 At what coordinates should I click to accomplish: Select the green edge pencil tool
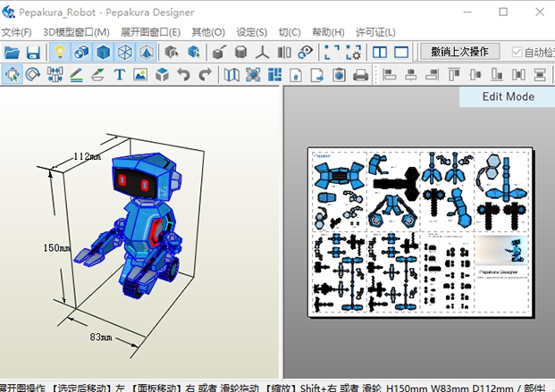77,75
